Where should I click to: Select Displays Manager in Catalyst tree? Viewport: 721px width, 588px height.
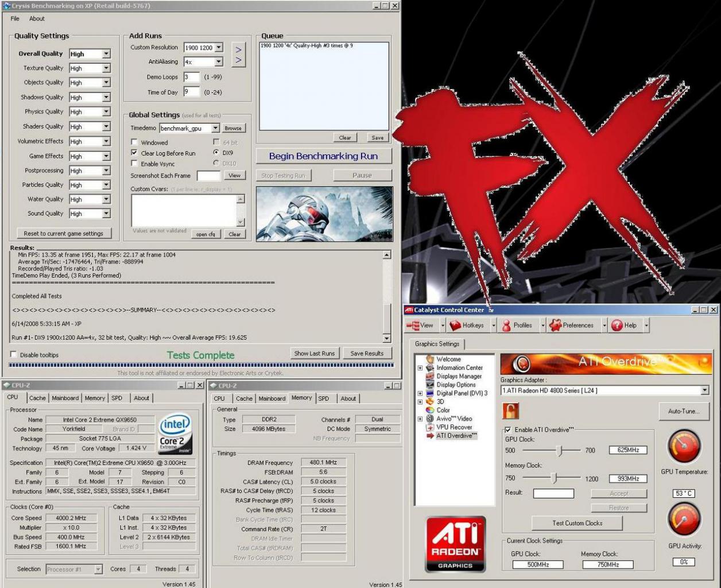tap(459, 376)
